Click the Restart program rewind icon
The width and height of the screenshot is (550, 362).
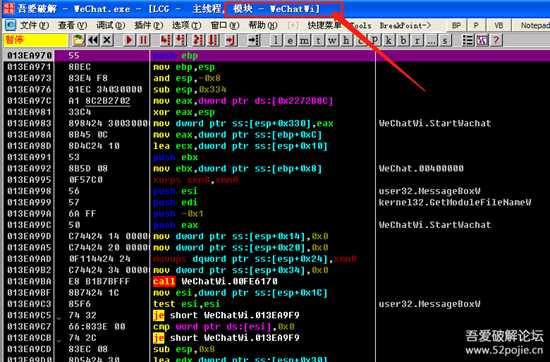tap(93, 40)
